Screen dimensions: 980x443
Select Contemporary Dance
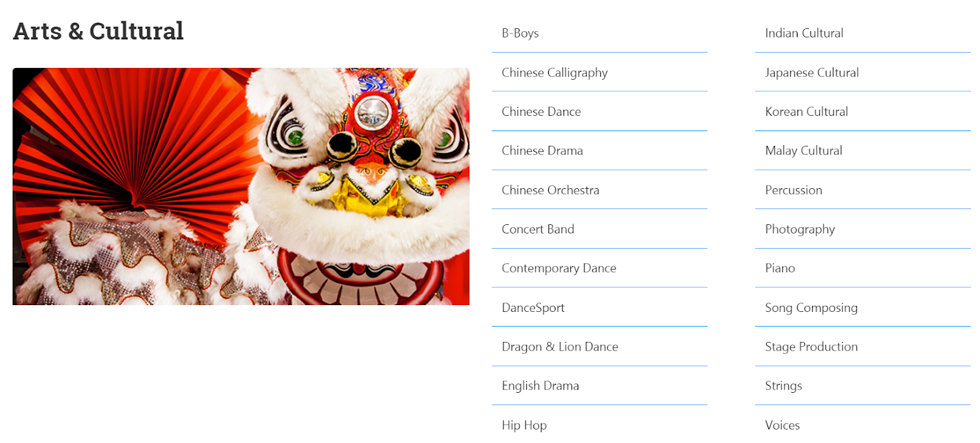[x=559, y=268]
